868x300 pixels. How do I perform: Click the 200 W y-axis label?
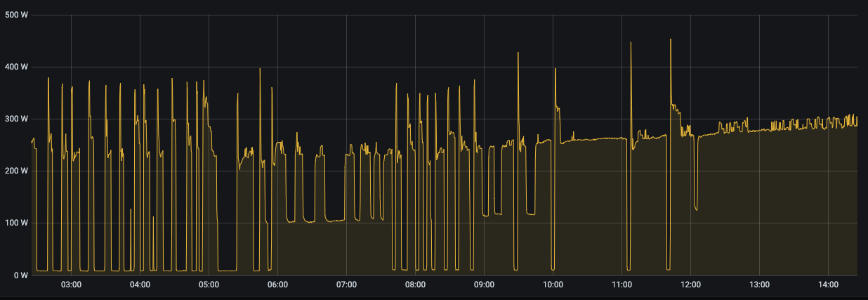15,171
